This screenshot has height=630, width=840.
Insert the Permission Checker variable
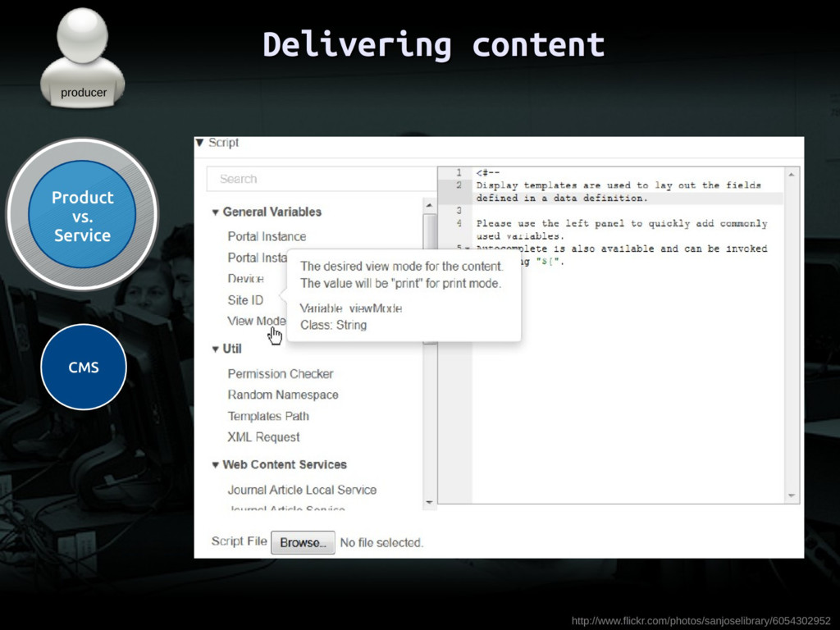[281, 373]
